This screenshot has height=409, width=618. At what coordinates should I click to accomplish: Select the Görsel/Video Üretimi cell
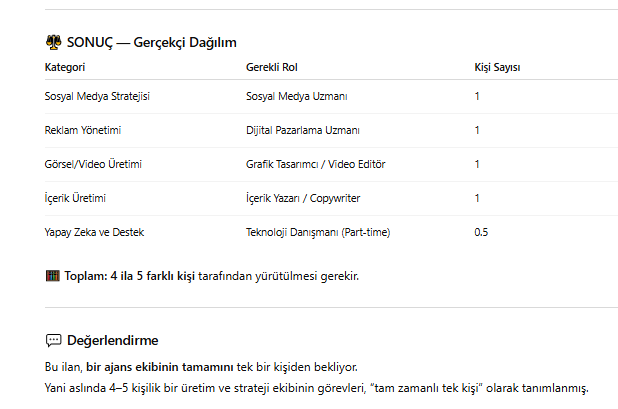coord(93,164)
